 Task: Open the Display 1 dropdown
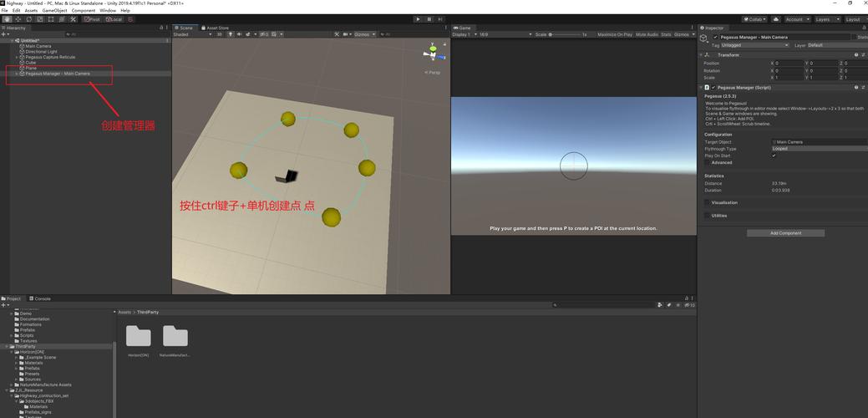[x=464, y=34]
